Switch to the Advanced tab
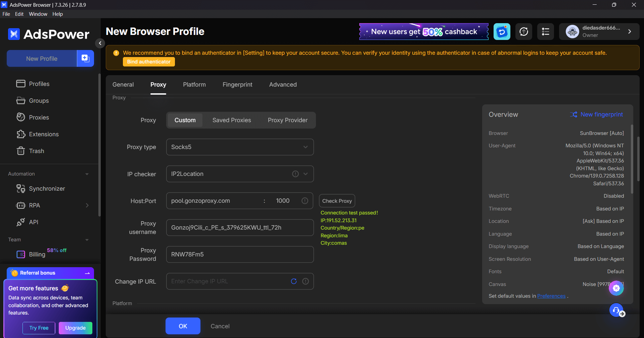 (x=283, y=85)
